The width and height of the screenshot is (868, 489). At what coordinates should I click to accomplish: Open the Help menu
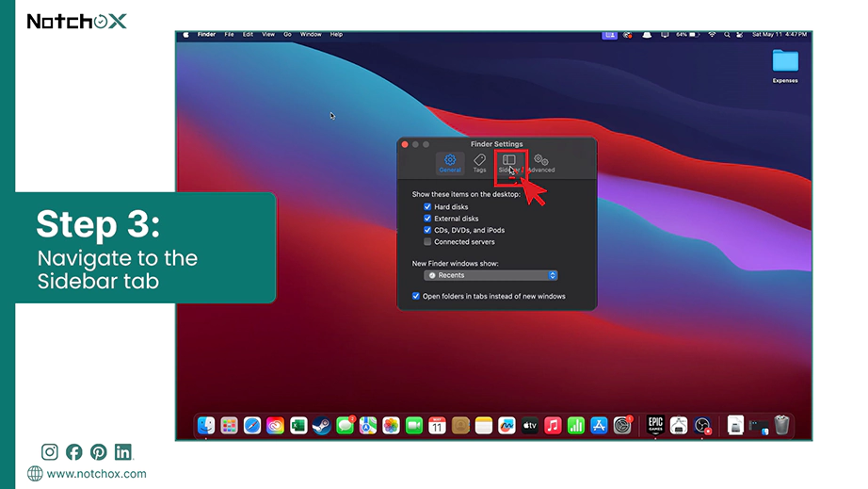tap(336, 34)
